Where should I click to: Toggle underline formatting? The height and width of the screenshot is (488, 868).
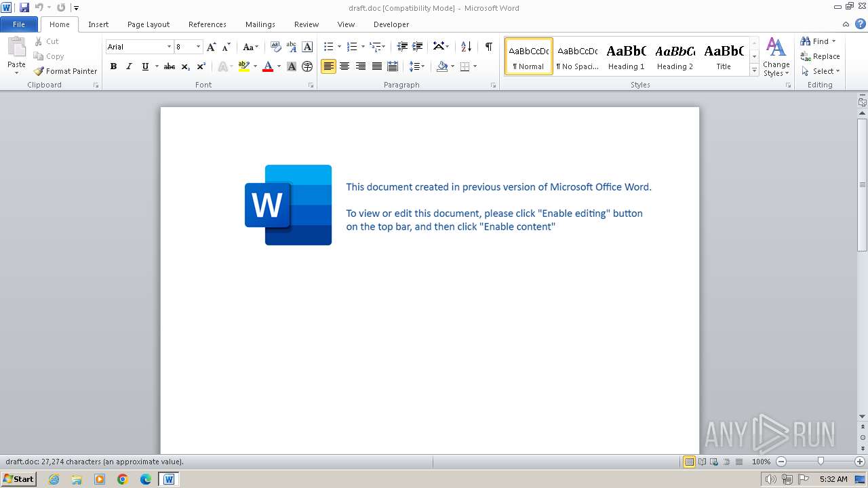click(x=145, y=66)
